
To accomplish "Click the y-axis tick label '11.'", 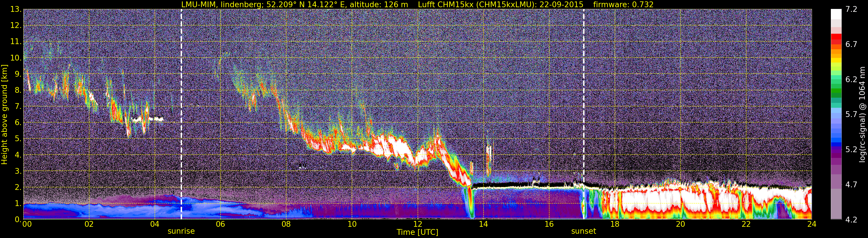I will 16,42.
